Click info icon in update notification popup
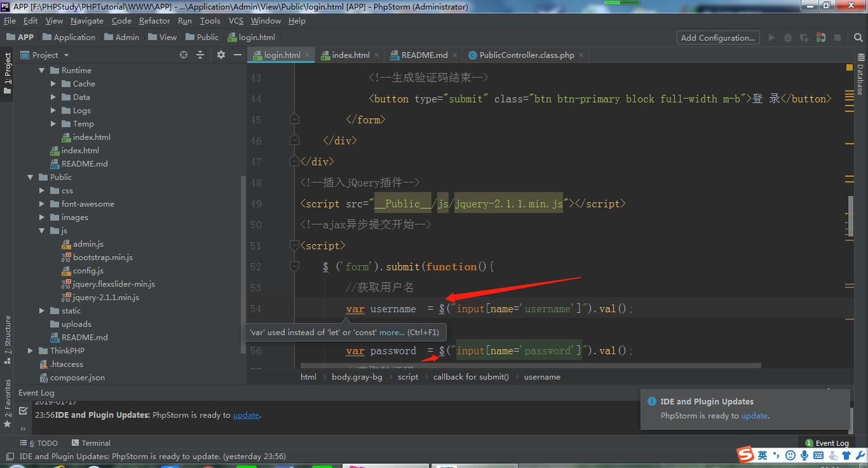Image resolution: width=868 pixels, height=468 pixels. tap(651, 401)
